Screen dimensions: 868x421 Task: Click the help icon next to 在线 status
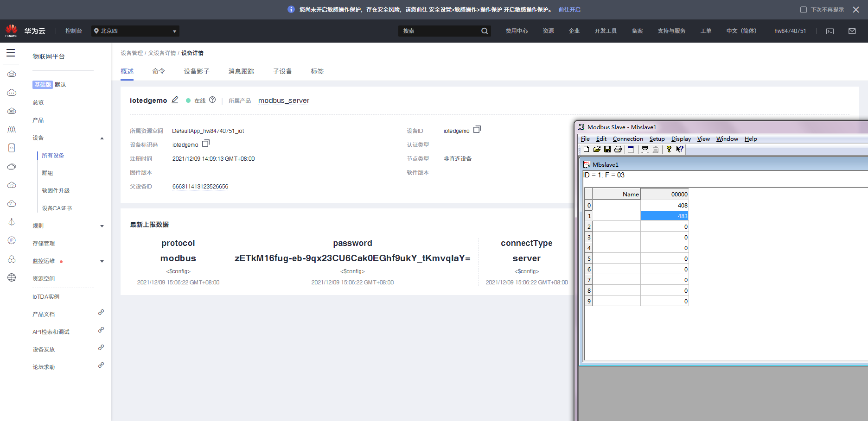coord(212,100)
